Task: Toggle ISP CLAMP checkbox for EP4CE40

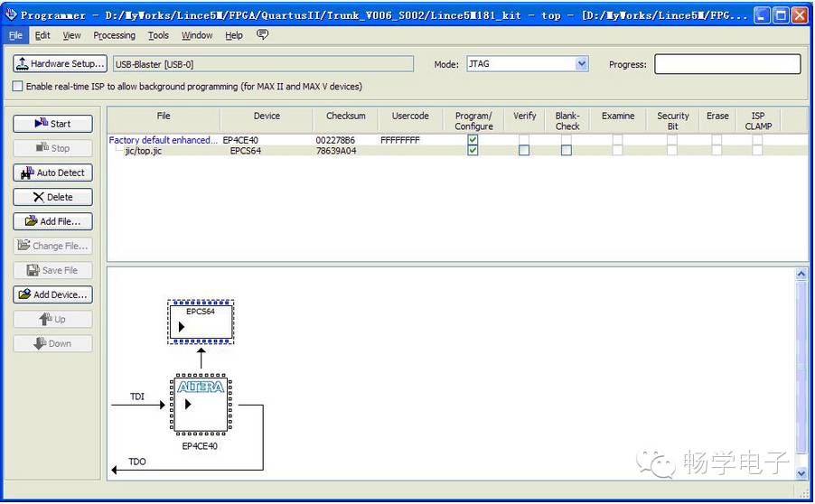Action: click(757, 140)
